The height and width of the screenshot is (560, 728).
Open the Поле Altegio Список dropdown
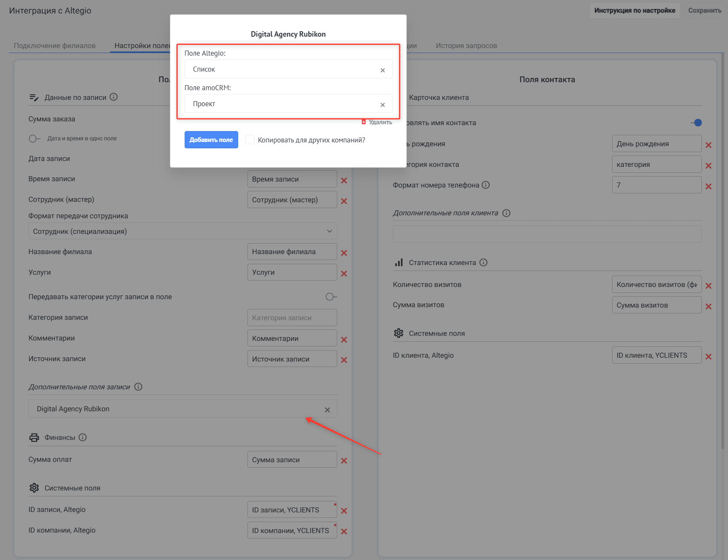pyautogui.click(x=288, y=69)
